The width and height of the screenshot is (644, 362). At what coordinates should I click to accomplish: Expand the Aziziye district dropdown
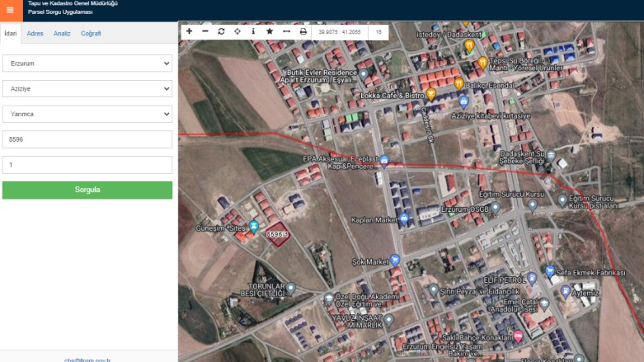[x=87, y=89]
